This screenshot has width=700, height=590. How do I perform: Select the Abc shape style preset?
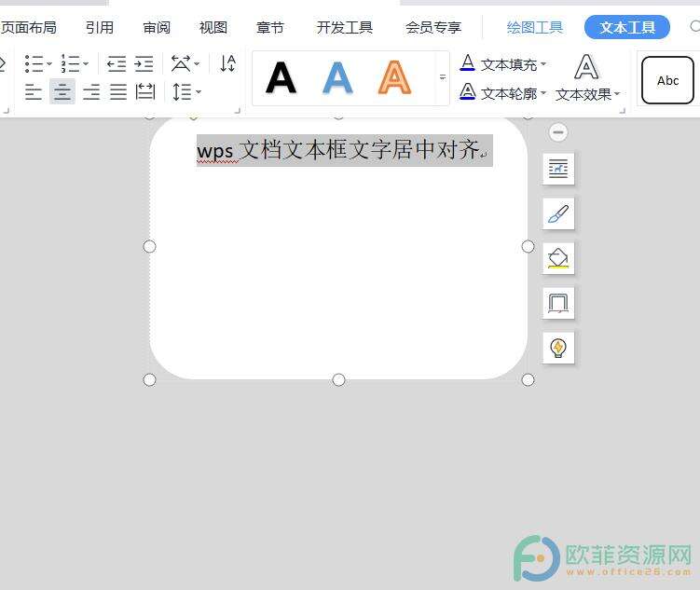[x=667, y=80]
